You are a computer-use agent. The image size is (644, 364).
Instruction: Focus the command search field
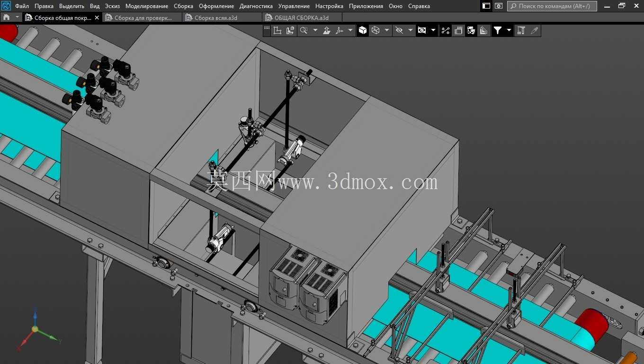552,6
